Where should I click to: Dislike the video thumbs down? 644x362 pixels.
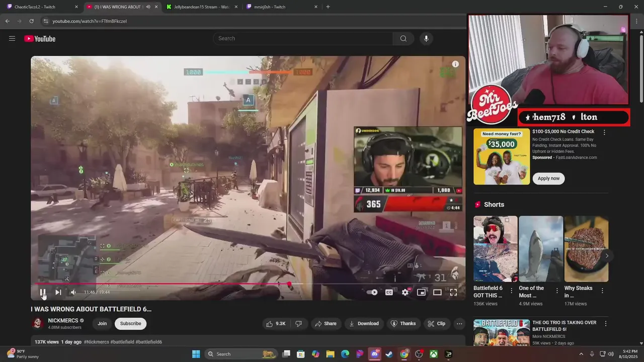tap(299, 324)
